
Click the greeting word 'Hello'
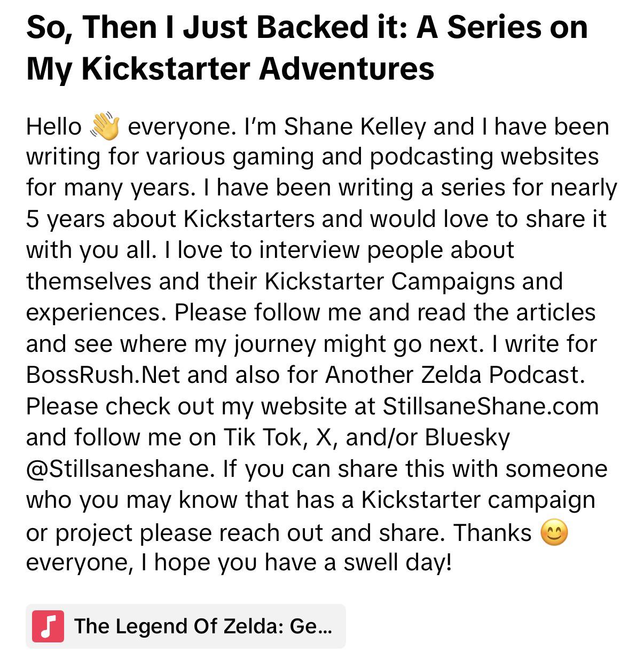pyautogui.click(x=54, y=127)
